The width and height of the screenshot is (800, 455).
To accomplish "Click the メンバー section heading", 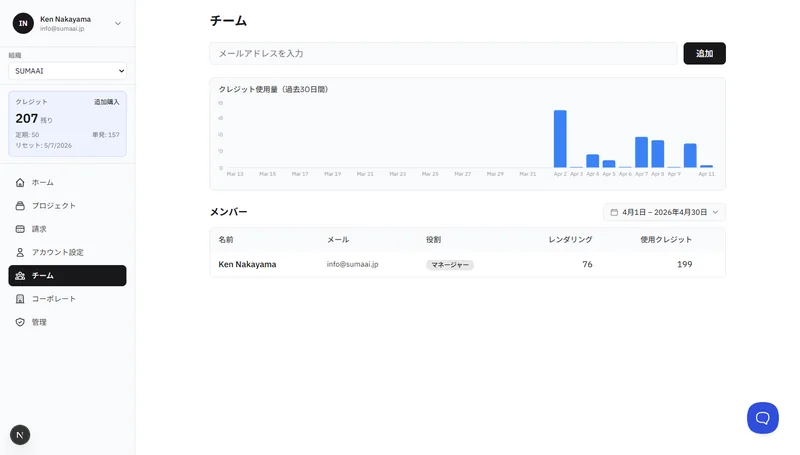I will [x=229, y=212].
